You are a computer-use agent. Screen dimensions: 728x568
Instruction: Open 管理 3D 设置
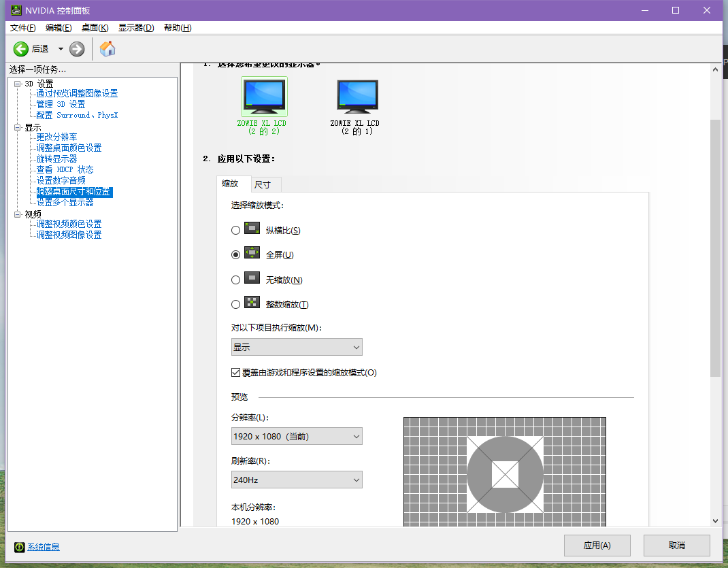tap(61, 104)
